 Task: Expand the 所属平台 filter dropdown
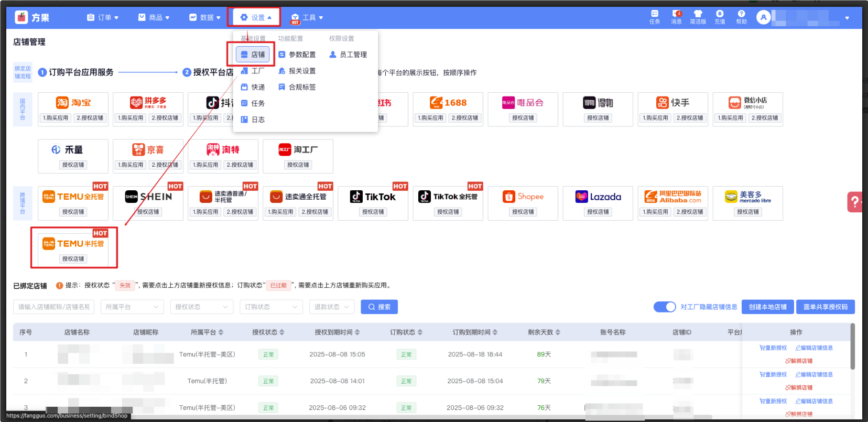pos(132,307)
